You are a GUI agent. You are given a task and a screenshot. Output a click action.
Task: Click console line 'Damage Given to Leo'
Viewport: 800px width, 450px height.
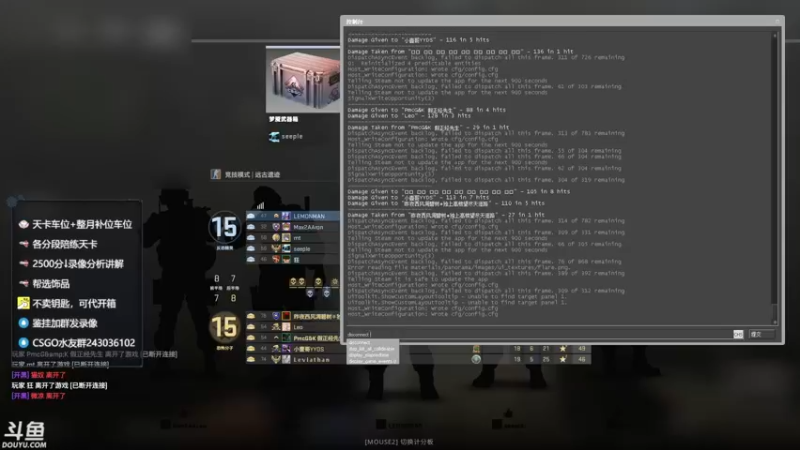[x=409, y=116]
